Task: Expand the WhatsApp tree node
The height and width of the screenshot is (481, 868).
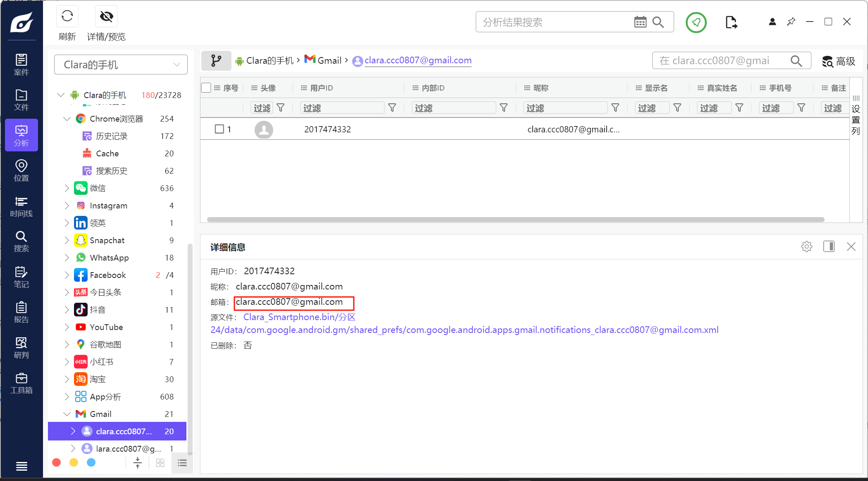Action: (67, 258)
